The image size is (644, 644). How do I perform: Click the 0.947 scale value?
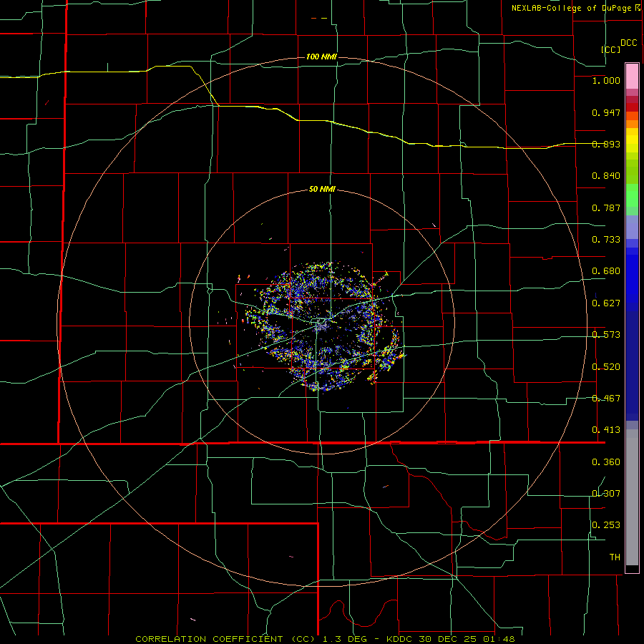pos(606,112)
